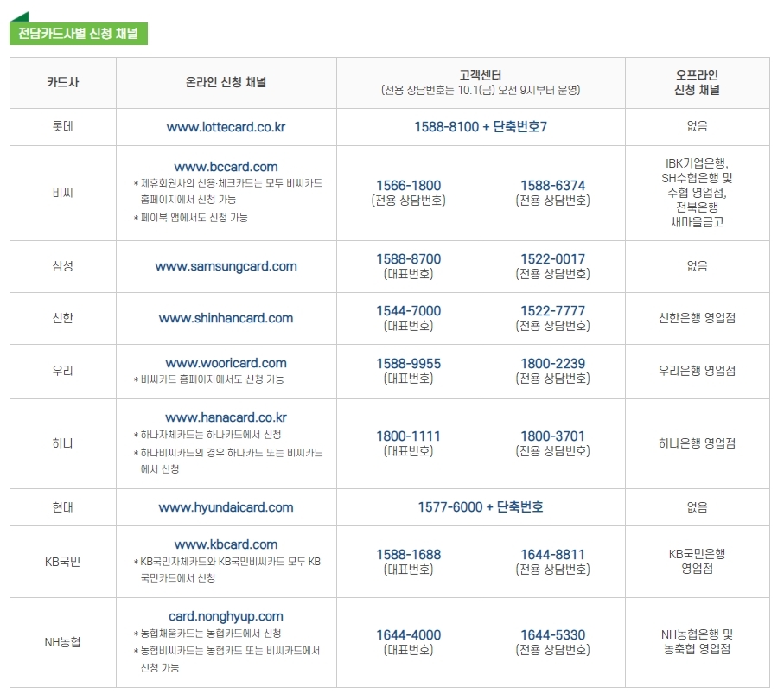This screenshot has width=784, height=694.
Task: Go to www.kbcard.com
Action: point(226,544)
